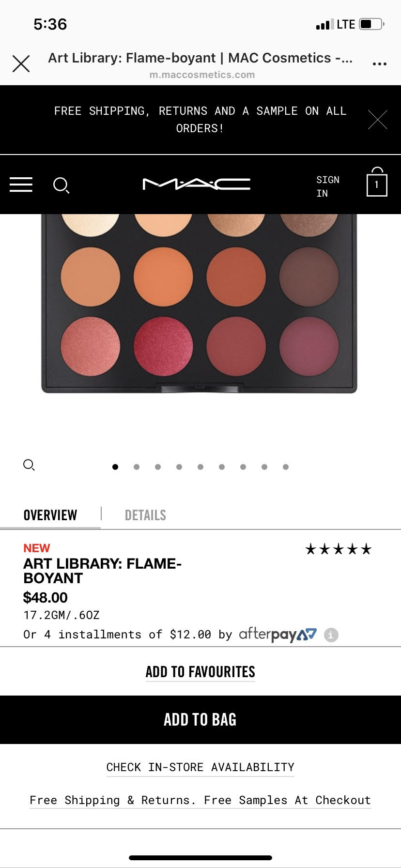
Task: Zoom product image with magnifier icon
Action: click(29, 465)
